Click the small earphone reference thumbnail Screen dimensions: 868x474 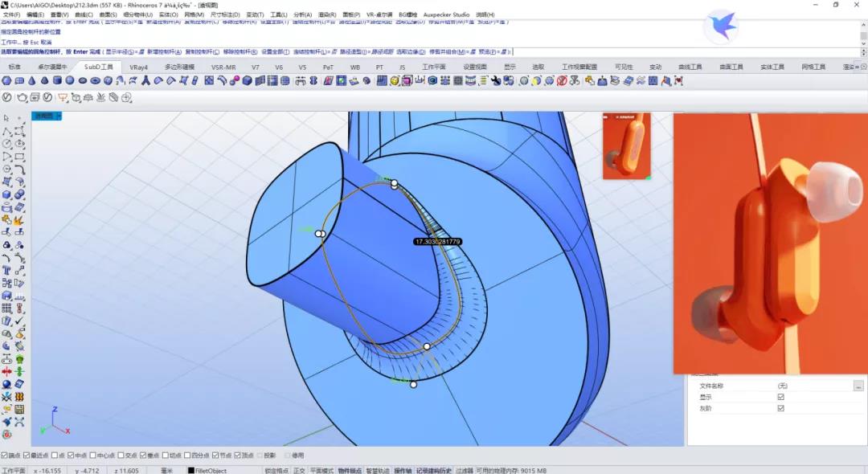(627, 146)
